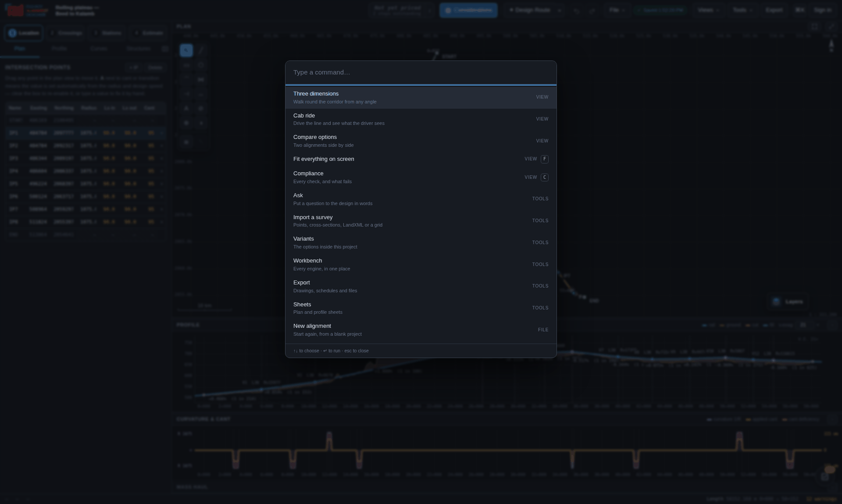842x504 pixels.
Task: Launch the Workbench command
Action: pos(421,264)
